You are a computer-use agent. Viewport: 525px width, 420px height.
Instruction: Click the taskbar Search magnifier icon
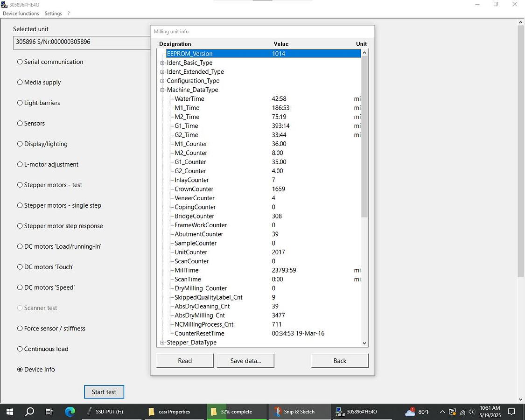(x=29, y=412)
